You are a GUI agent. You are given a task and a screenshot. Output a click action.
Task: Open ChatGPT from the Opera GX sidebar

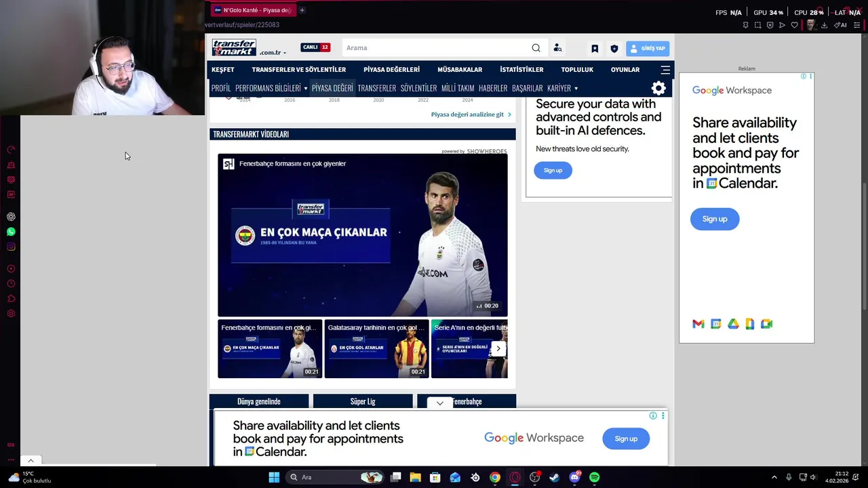tap(11, 217)
